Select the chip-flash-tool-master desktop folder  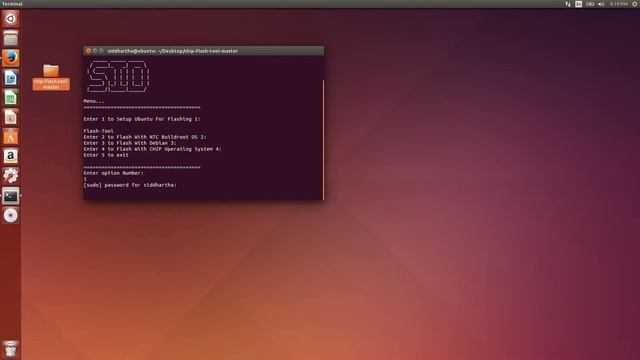[51, 77]
